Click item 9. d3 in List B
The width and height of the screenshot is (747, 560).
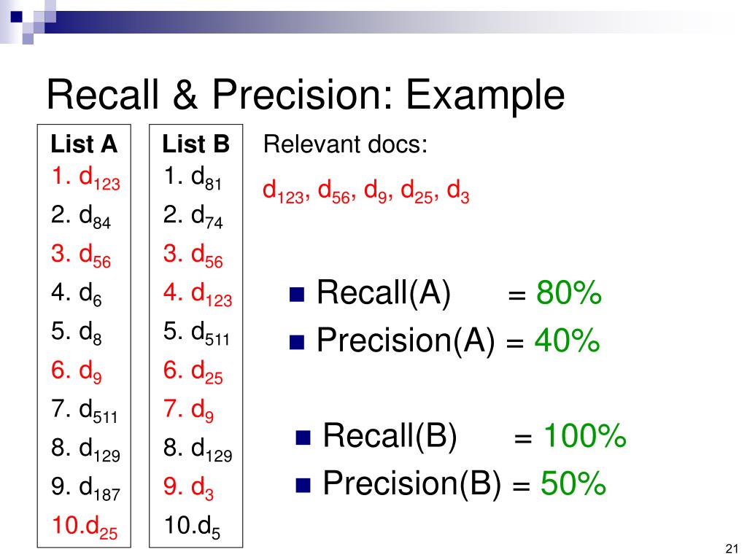(188, 488)
